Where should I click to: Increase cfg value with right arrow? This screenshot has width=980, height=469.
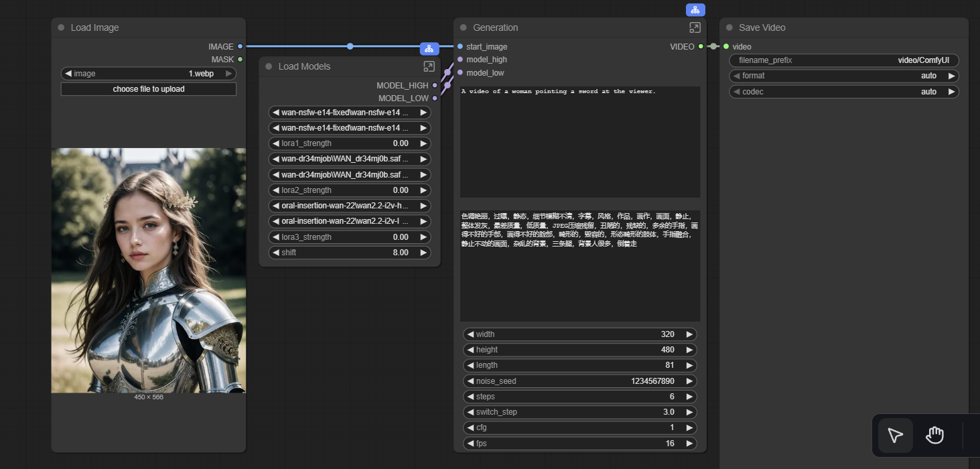pos(689,427)
